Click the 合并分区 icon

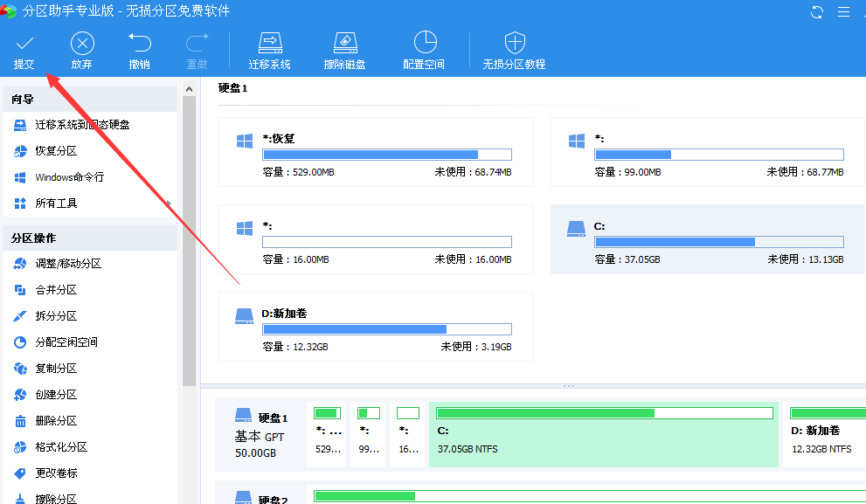click(x=20, y=290)
